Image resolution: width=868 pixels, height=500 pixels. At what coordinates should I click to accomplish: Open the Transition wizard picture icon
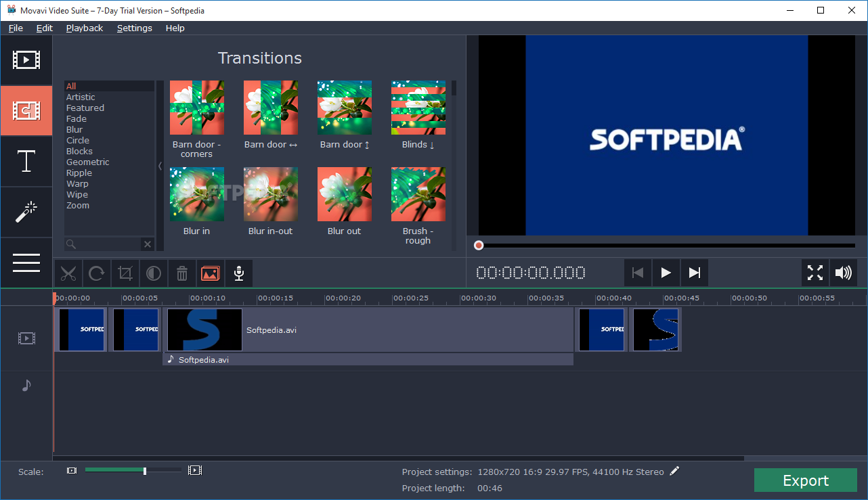click(x=211, y=273)
